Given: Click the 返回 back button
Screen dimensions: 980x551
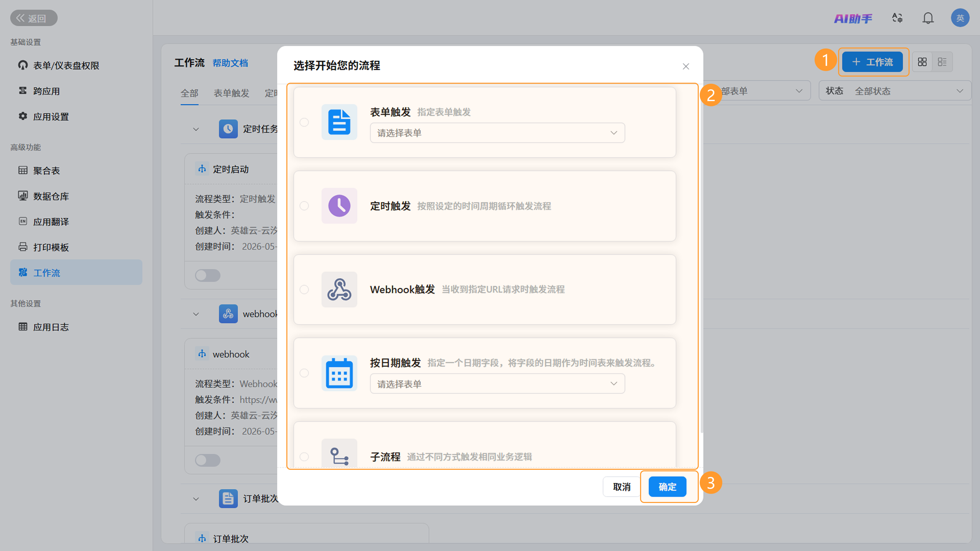Looking at the screenshot, I should point(34,18).
